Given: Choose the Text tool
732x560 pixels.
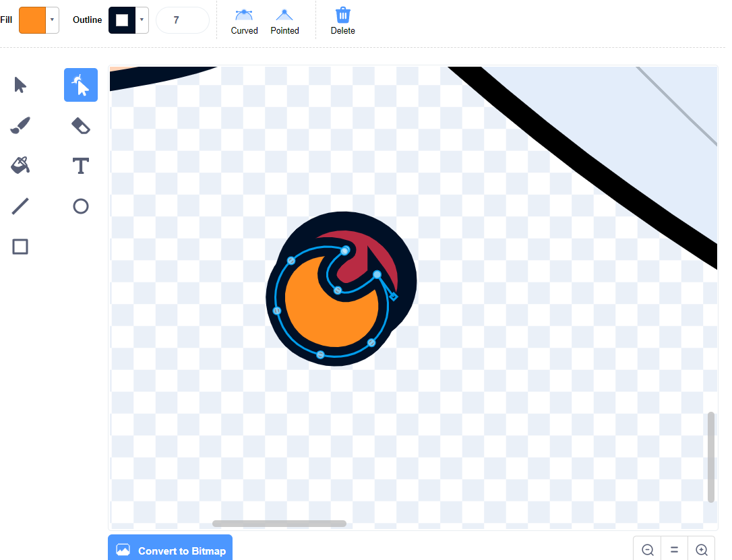Looking at the screenshot, I should point(81,166).
